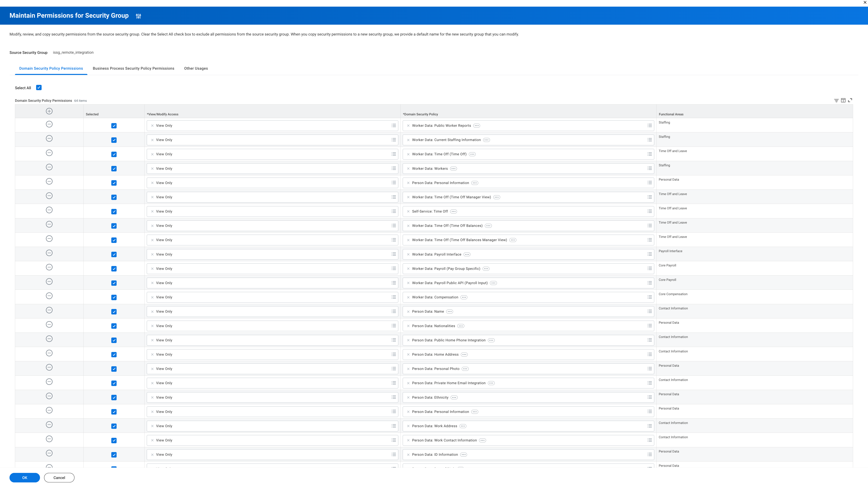The image size is (868, 487).
Task: Open the Other Usages tab
Action: (x=196, y=68)
